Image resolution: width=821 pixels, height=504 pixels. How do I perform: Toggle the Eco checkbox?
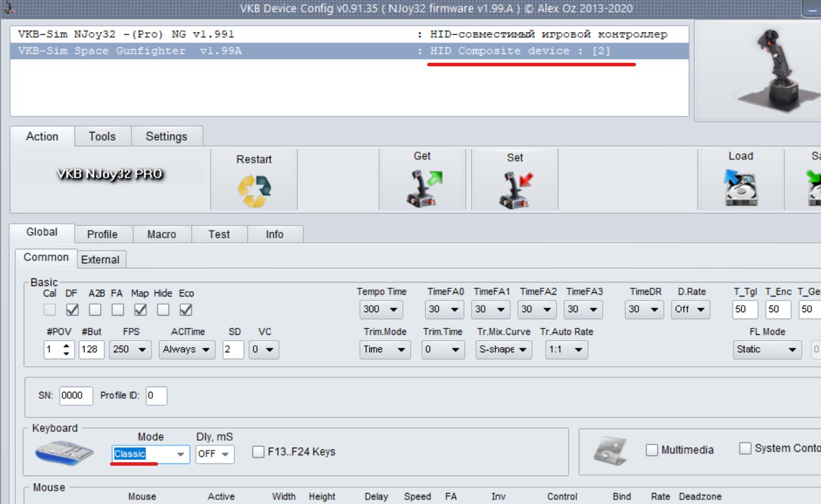point(186,310)
